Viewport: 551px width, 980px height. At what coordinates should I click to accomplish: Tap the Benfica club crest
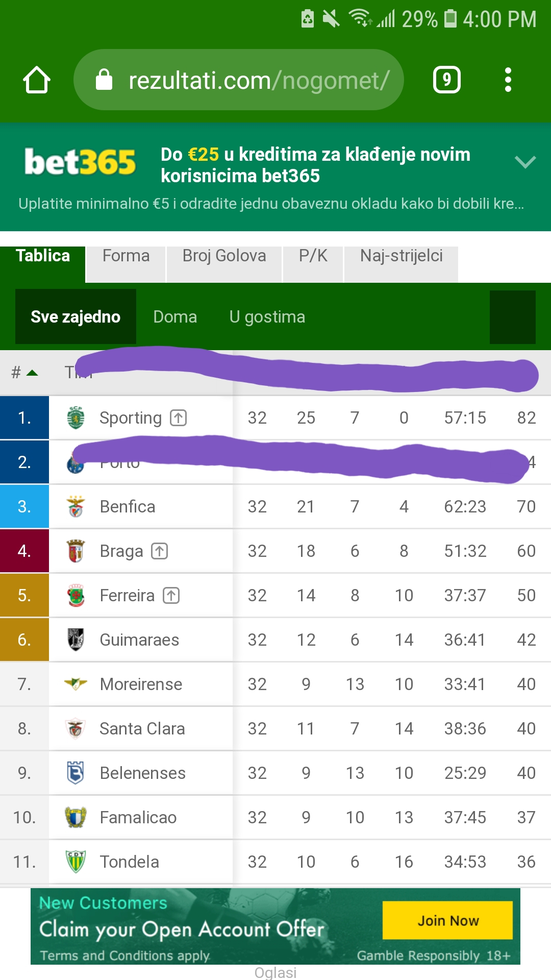[76, 506]
